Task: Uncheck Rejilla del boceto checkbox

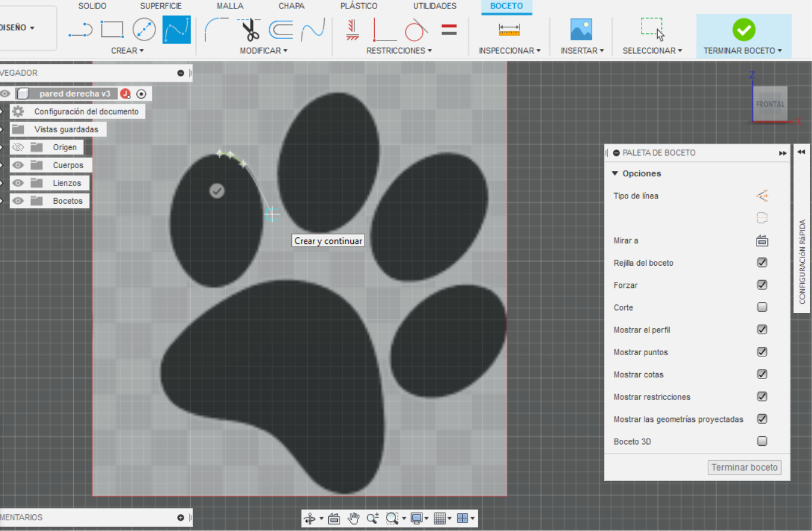Action: click(x=762, y=263)
